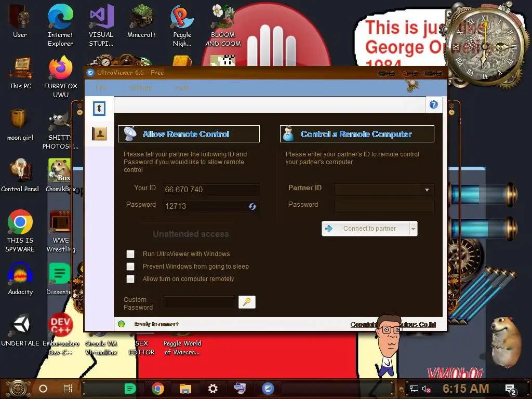Click the green ready status indicator

click(121, 324)
